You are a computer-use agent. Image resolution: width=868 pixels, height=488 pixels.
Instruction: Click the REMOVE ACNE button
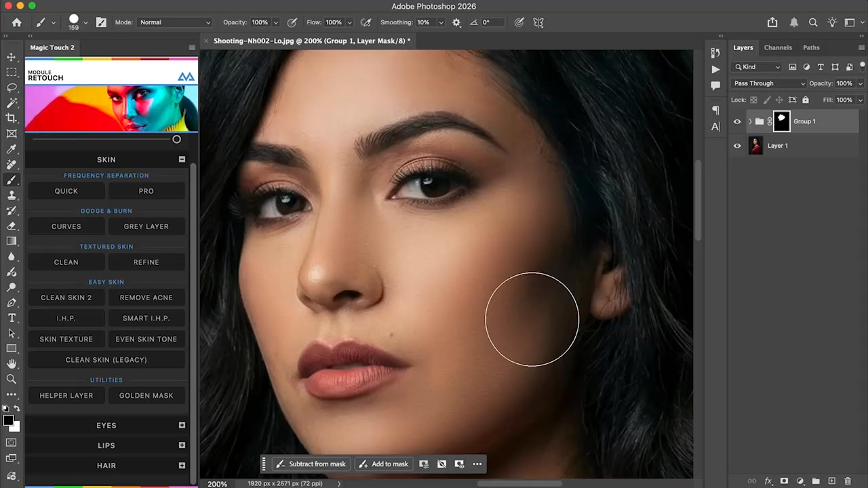click(146, 298)
